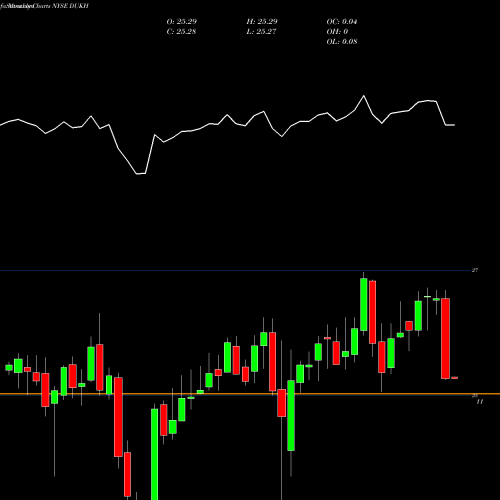Click the high price value H: 25.29
Image resolution: width=500 pixels, height=500 pixels.
[x=262, y=22]
